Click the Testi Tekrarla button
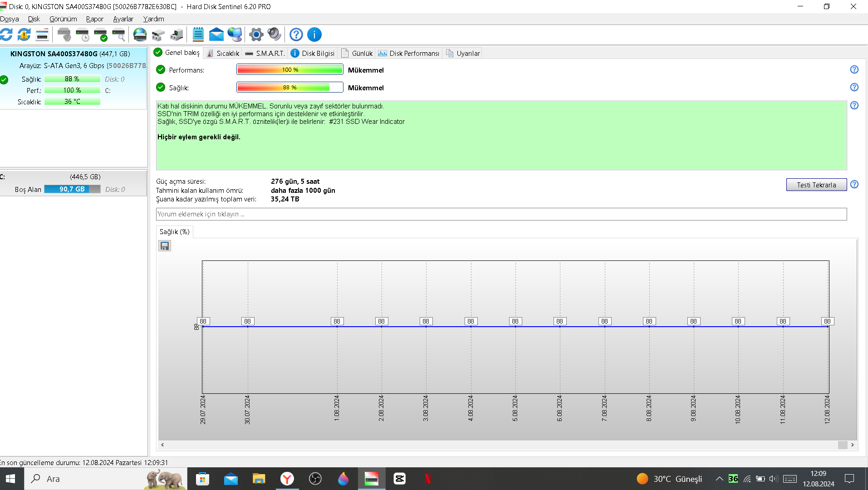This screenshot has width=868, height=490. pos(816,185)
